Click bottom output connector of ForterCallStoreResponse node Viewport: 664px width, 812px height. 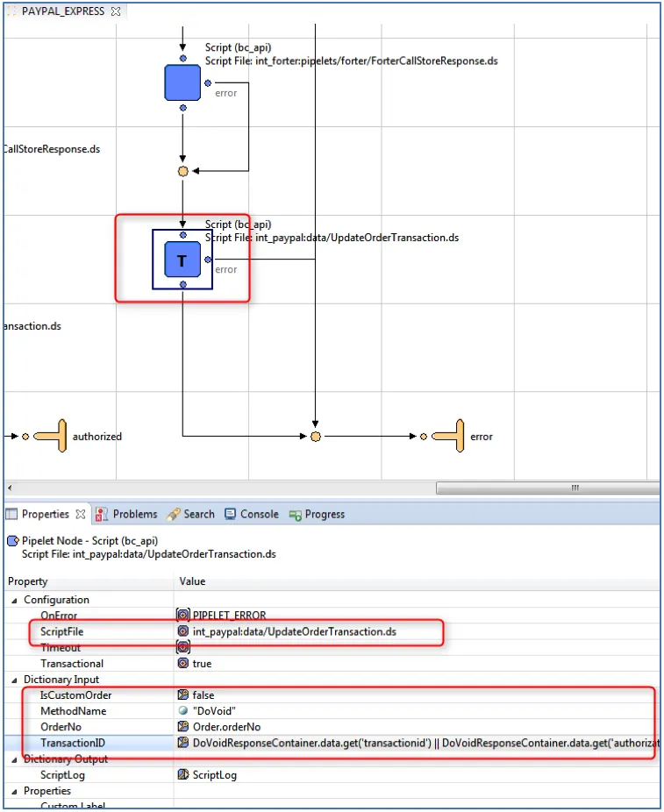182,108
